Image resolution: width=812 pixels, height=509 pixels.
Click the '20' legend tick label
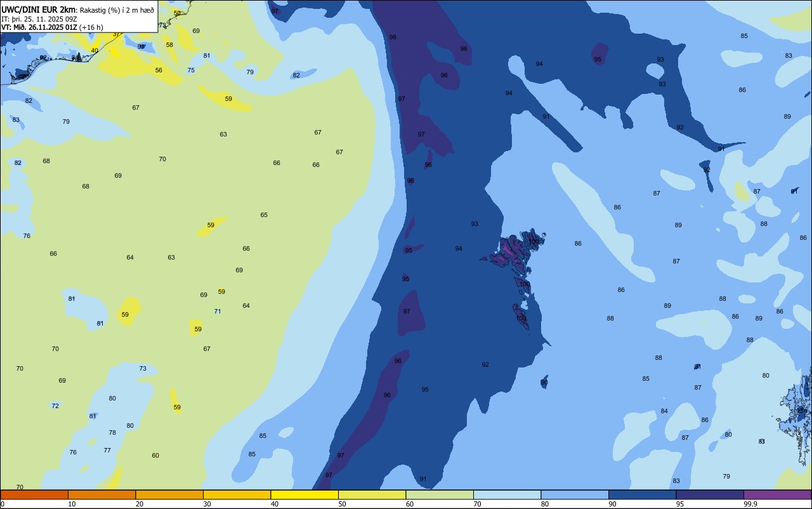pyautogui.click(x=139, y=504)
